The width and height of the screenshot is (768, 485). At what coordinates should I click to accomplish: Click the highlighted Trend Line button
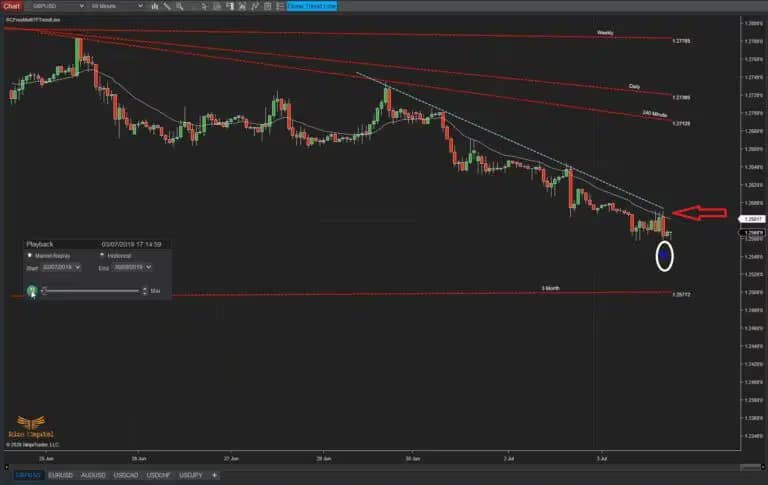coord(312,6)
